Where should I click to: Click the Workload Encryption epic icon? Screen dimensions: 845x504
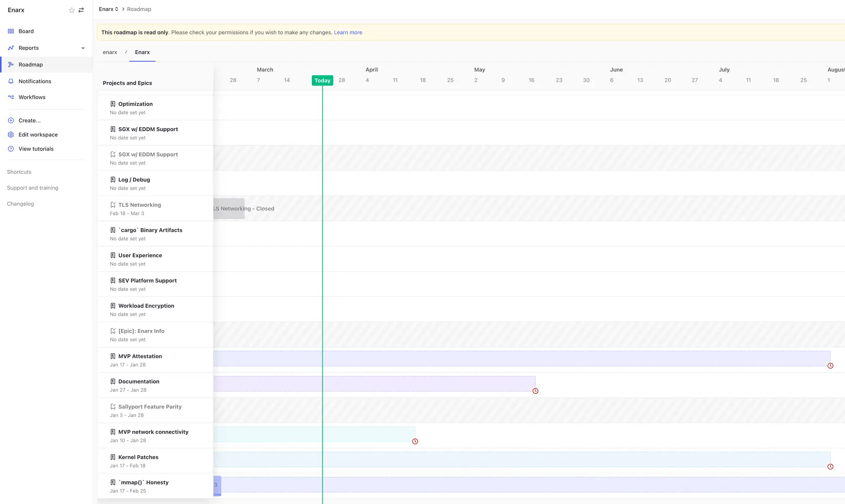tap(113, 306)
